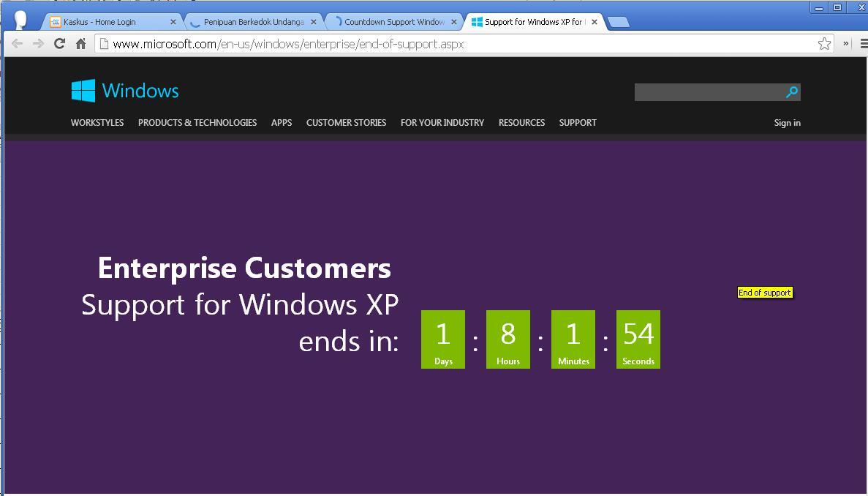Bookmark this page with the star icon
The width and height of the screenshot is (868, 496).
(824, 44)
